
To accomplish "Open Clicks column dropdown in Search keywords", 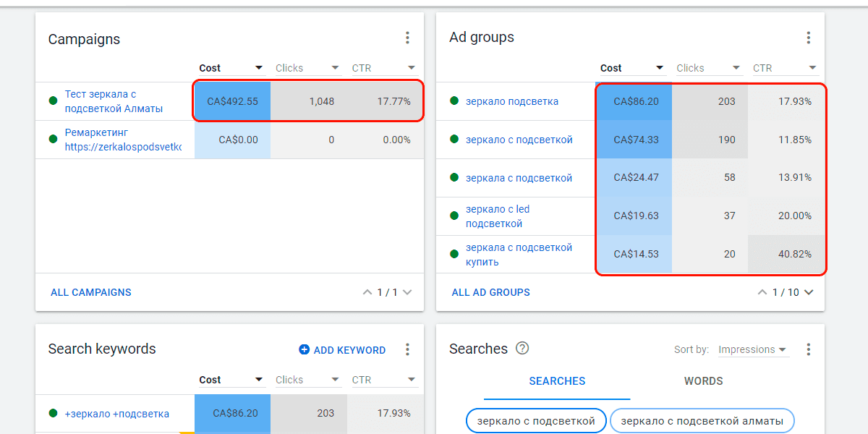I will click(x=335, y=380).
